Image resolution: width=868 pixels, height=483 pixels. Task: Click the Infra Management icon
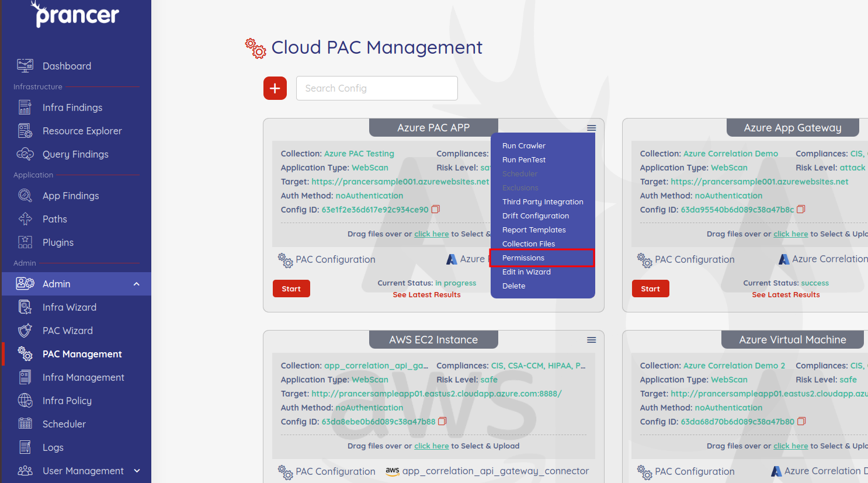pos(25,377)
